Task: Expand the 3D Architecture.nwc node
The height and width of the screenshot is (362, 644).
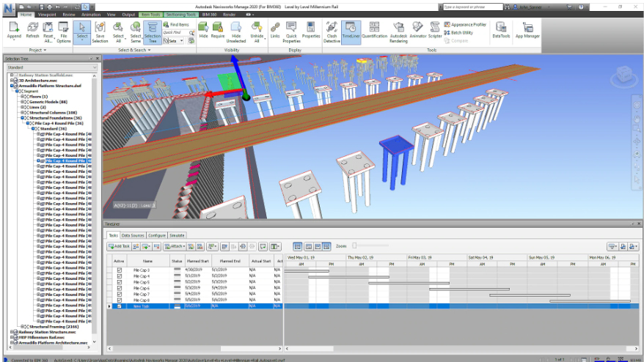Action: tap(12, 81)
